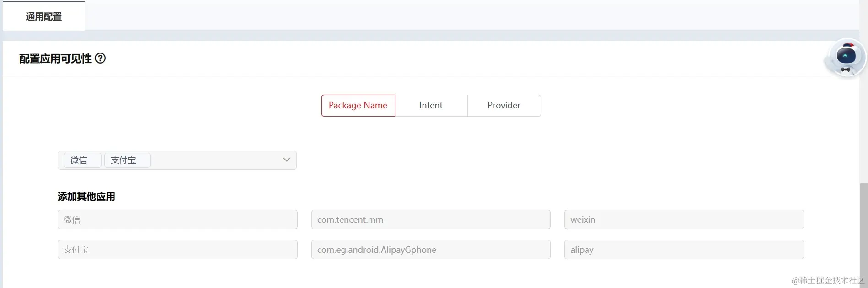Screen dimensions: 868x288
Task: Click the 支付宝 app name field
Action: [177, 250]
